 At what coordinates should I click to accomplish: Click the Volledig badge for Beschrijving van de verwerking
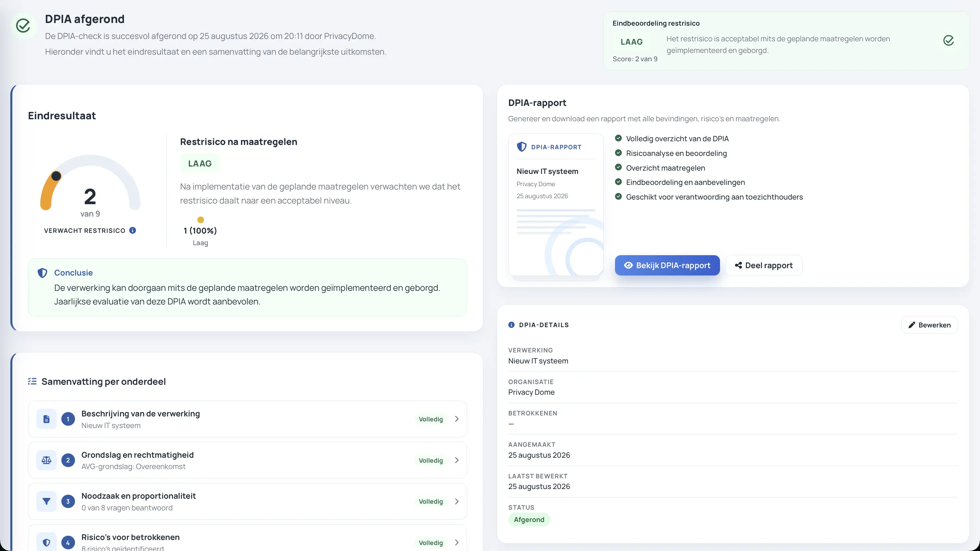431,419
